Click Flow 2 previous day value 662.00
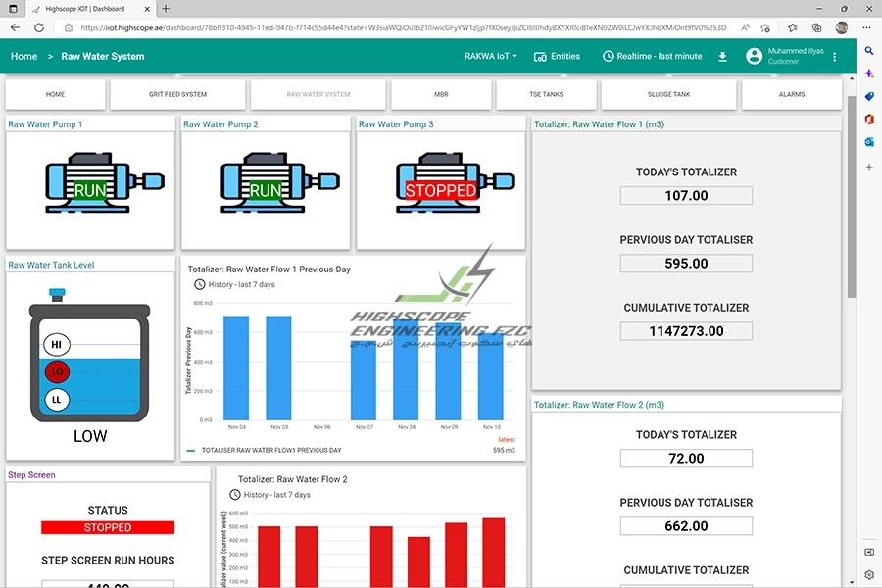This screenshot has height=588, width=882. (x=686, y=526)
